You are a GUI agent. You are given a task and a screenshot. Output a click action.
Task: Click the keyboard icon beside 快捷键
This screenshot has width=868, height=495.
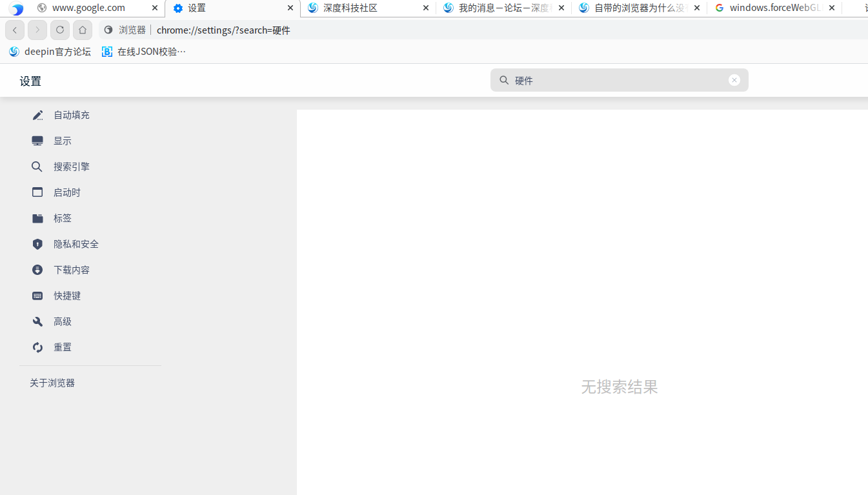point(37,296)
